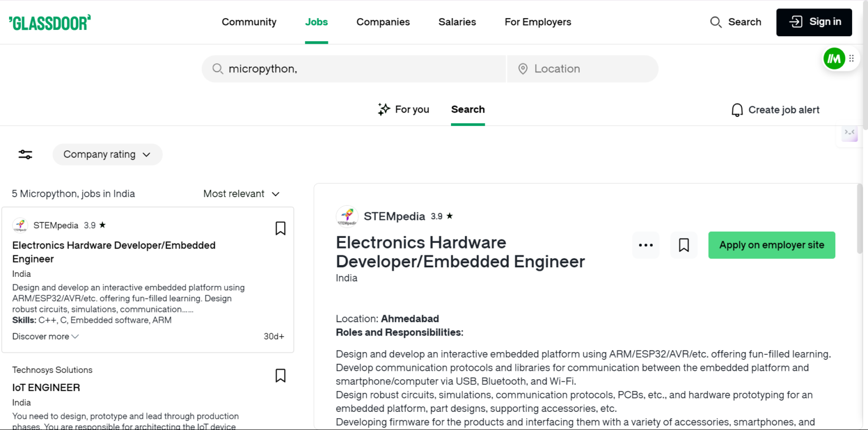
Task: Click the search magnifier icon in header
Action: pyautogui.click(x=715, y=22)
